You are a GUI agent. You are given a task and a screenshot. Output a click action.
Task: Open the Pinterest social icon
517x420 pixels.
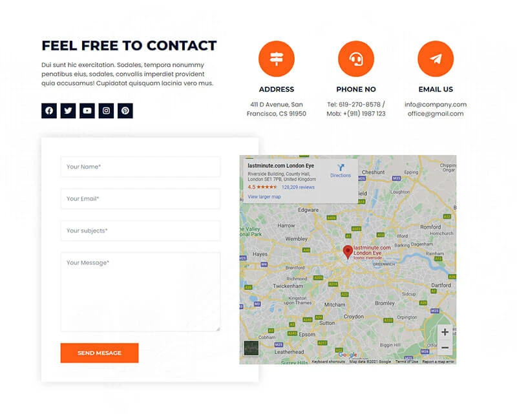(125, 110)
